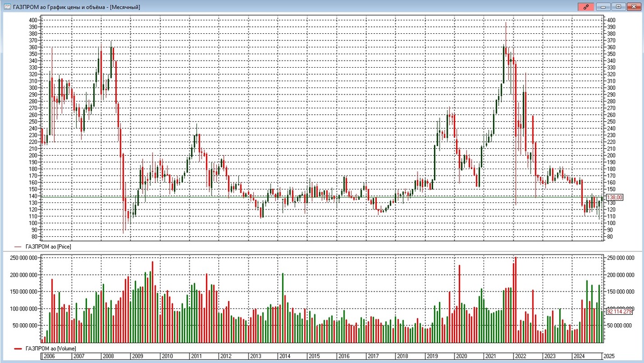
Task: Select year 2015 on the time axis
Action: click(x=314, y=356)
